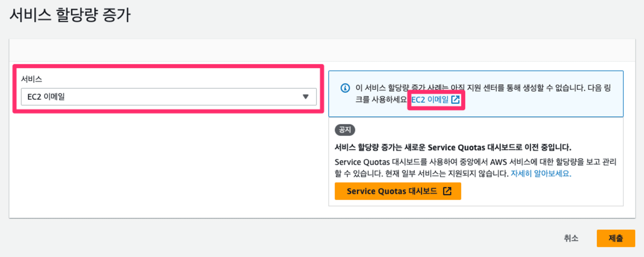This screenshot has height=257, width=644.
Task: Click the external-link icon beside EC2 이메일 link
Action: coord(455,100)
